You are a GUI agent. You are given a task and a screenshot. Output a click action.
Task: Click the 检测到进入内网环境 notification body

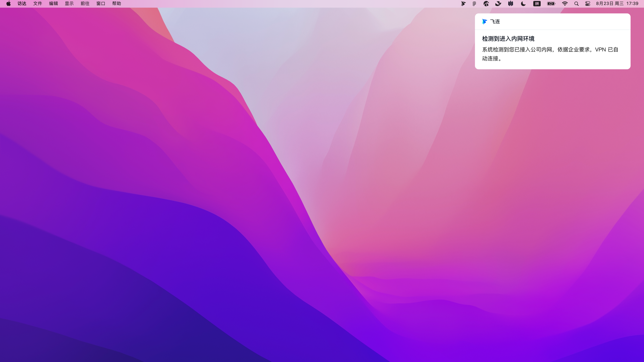coord(550,49)
